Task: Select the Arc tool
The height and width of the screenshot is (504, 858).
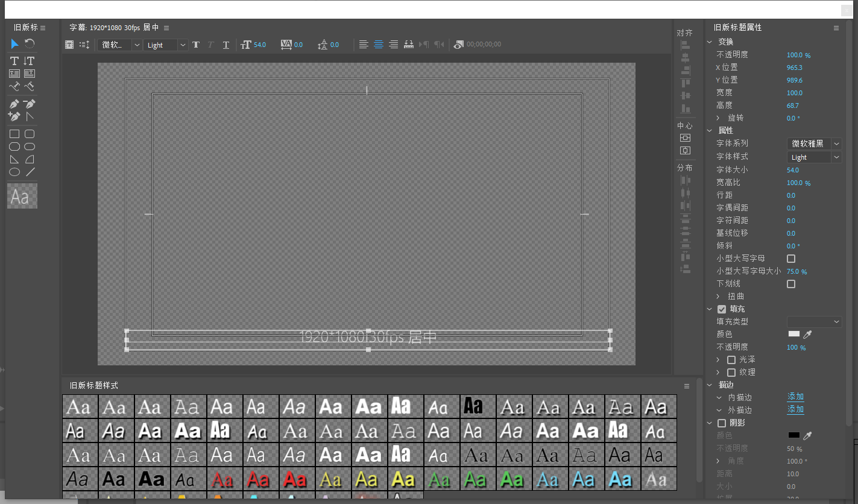Action: [x=30, y=159]
